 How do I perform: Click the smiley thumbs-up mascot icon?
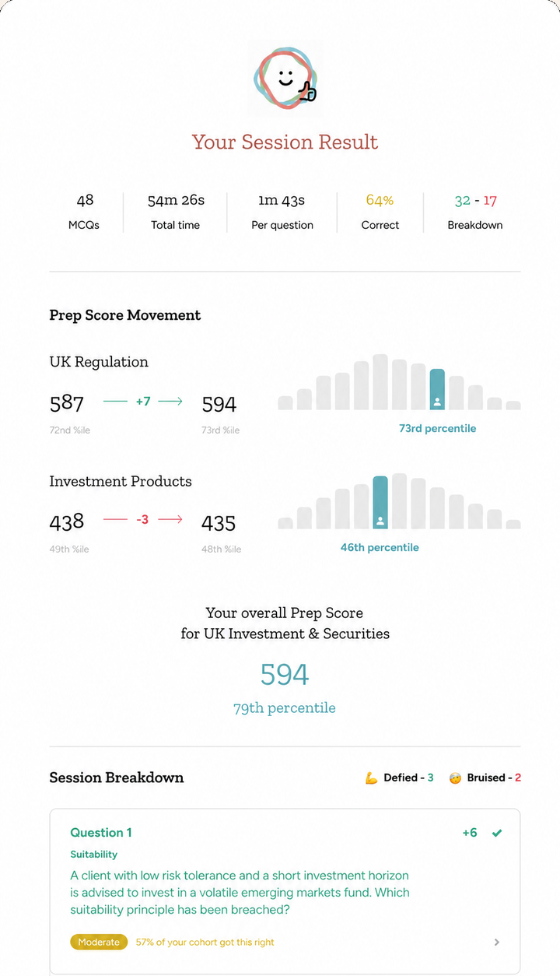[285, 79]
